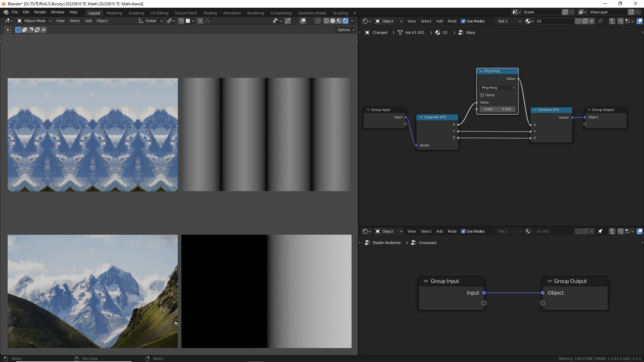Click the kbr-41.001 breadcrumb
The image size is (644, 362).
[415, 33]
